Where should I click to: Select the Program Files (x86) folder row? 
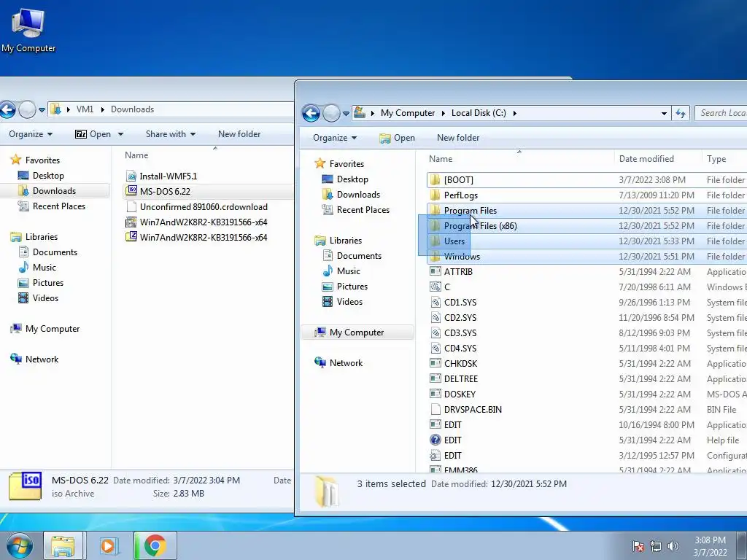click(587, 226)
